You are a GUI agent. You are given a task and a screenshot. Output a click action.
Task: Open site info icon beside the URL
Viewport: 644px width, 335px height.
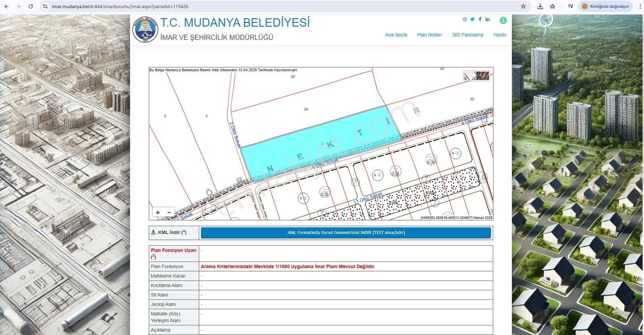[x=45, y=6]
